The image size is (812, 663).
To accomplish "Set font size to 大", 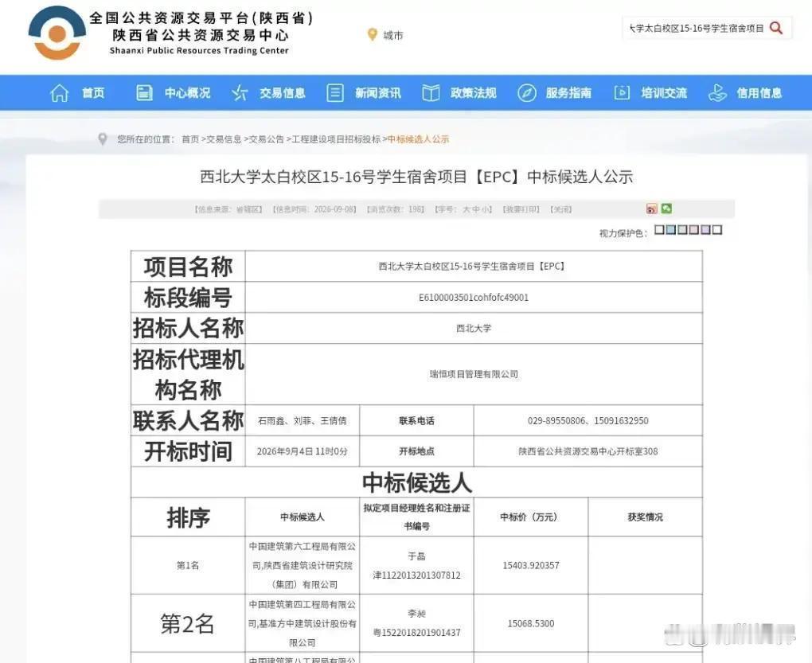I will pos(467,209).
